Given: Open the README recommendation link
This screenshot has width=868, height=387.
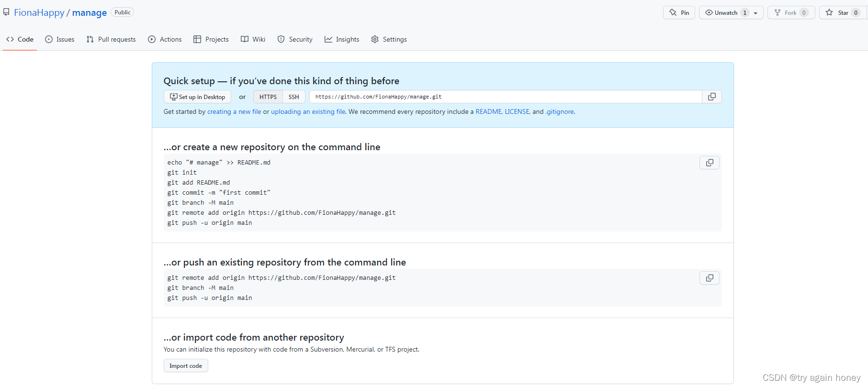Looking at the screenshot, I should click(x=488, y=111).
